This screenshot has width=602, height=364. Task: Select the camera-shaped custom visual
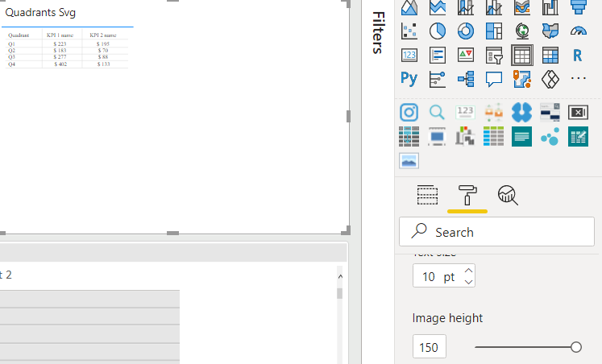pyautogui.click(x=409, y=113)
